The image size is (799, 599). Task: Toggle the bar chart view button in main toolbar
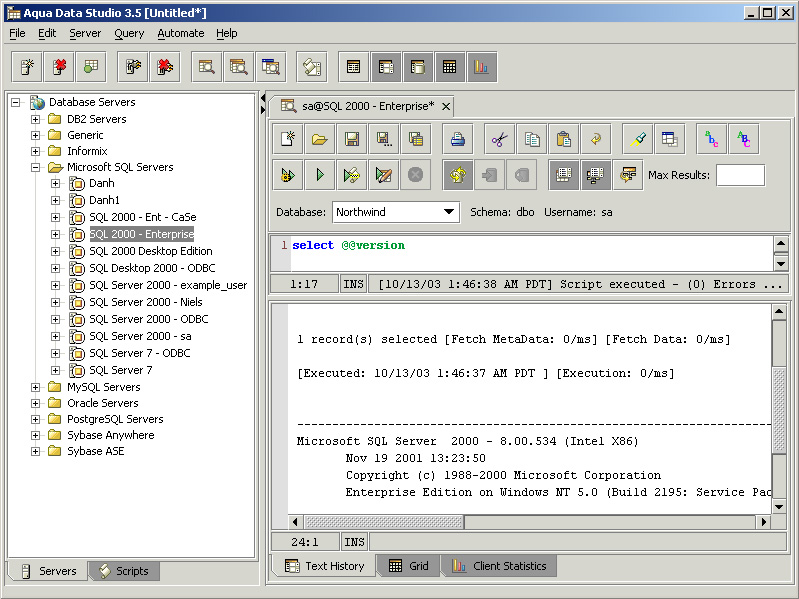tap(482, 67)
